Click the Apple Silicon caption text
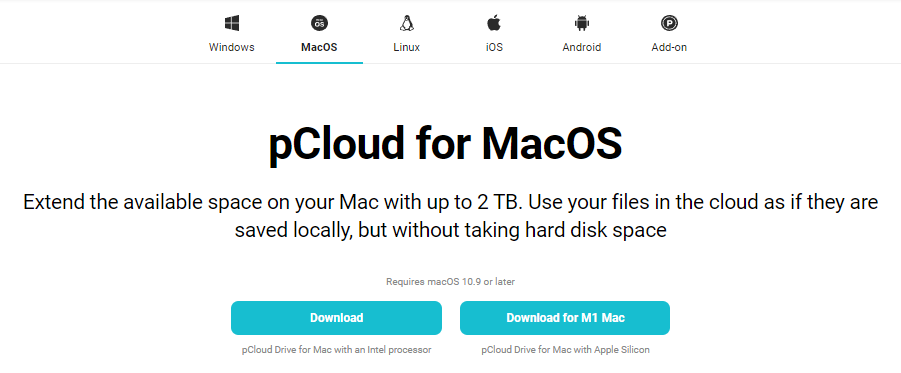The height and width of the screenshot is (373, 901). 565,349
